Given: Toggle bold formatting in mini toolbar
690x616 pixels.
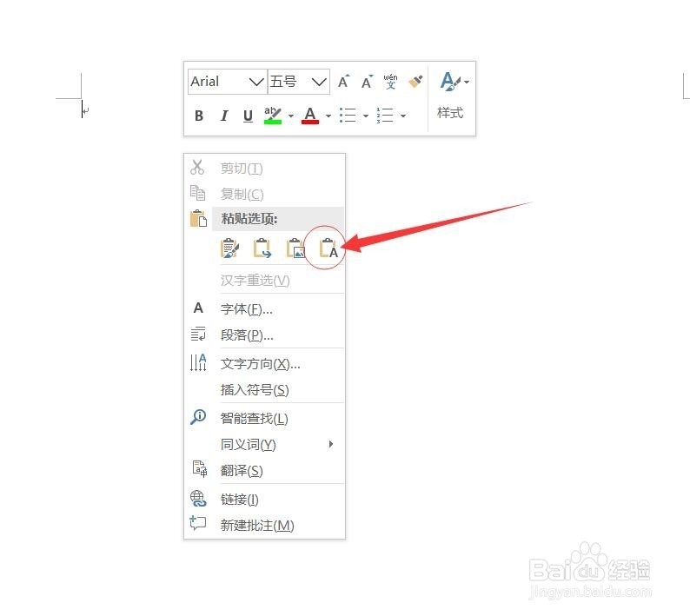Looking at the screenshot, I should click(199, 116).
